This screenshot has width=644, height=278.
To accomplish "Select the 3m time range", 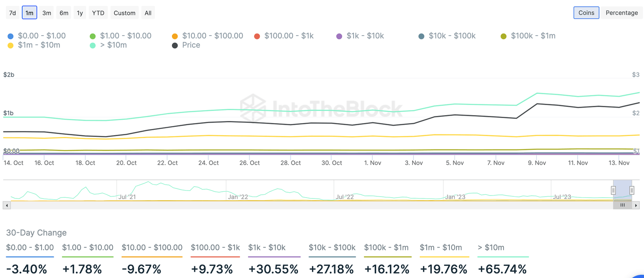I will coord(47,13).
